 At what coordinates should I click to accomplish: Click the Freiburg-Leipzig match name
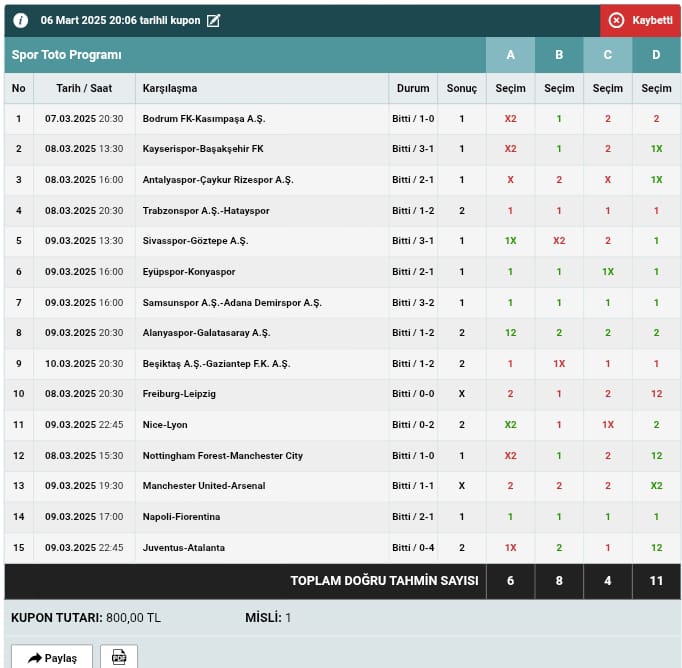[x=180, y=394]
